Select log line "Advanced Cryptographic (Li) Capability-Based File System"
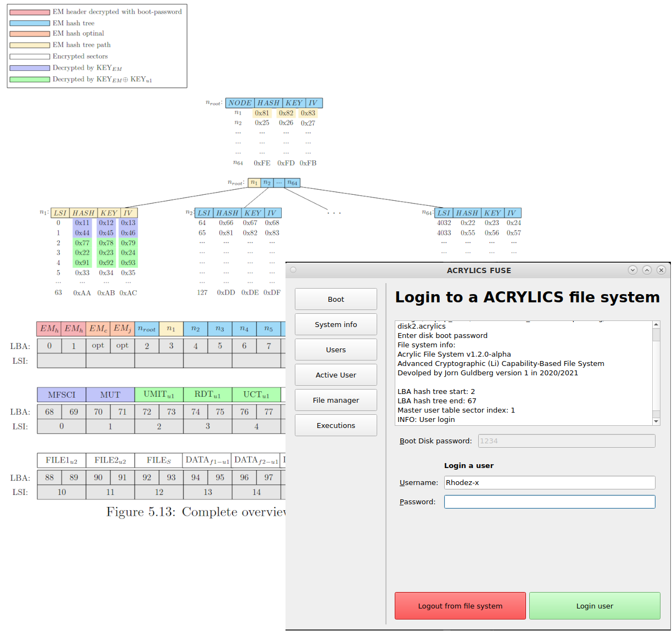 (501, 363)
